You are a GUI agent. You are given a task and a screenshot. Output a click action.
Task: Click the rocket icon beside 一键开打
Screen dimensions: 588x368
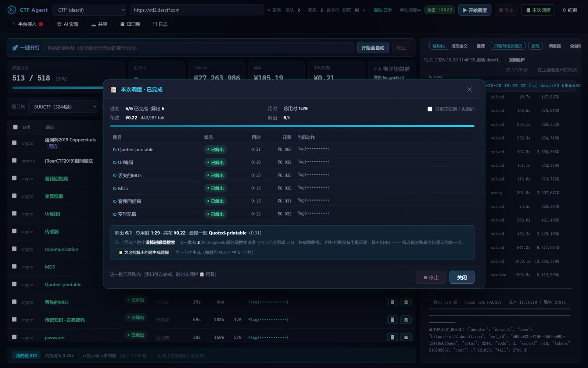[15, 48]
